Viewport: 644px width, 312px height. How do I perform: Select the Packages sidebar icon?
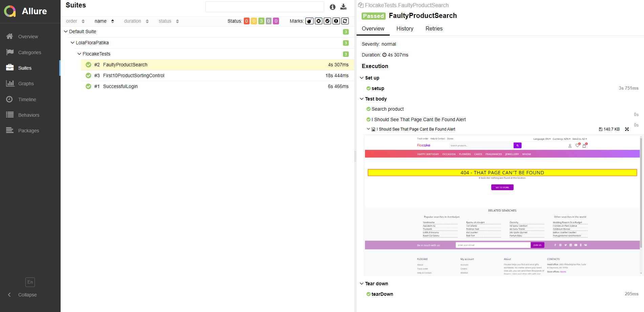pos(28,130)
